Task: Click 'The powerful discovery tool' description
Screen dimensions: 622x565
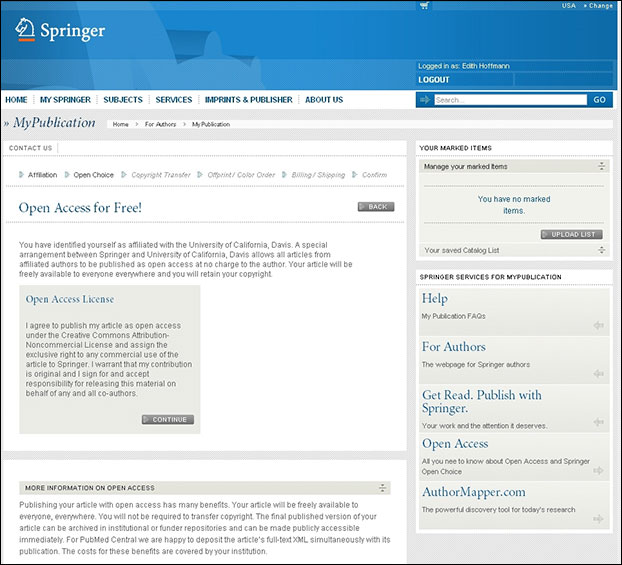Action: [x=498, y=510]
